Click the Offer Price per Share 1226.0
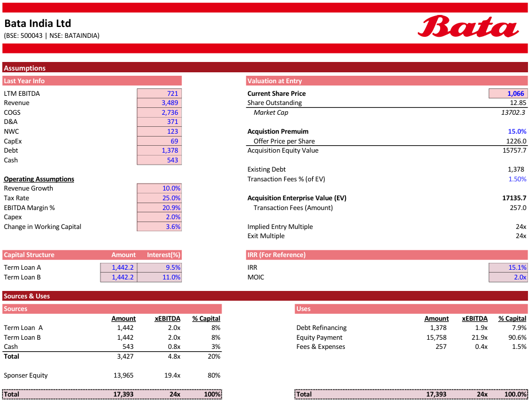532x404 pixels. click(x=516, y=141)
